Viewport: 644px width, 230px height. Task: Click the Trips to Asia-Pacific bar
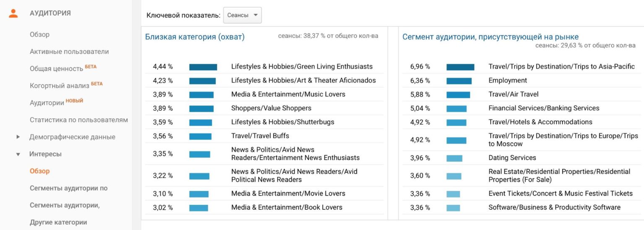pos(460,67)
